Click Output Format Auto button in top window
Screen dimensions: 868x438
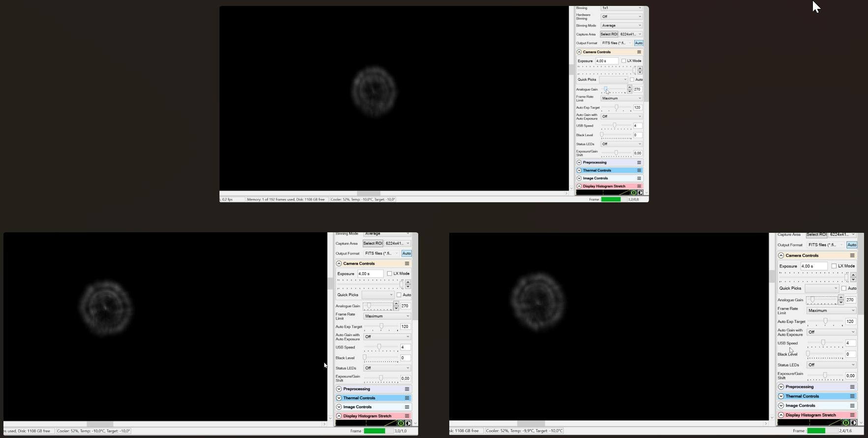[x=638, y=43]
